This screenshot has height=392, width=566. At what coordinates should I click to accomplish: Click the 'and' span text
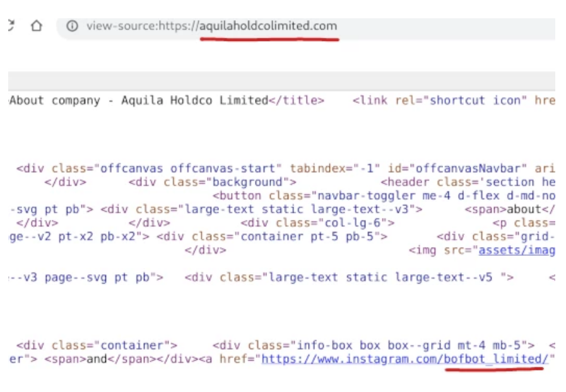pos(97,359)
